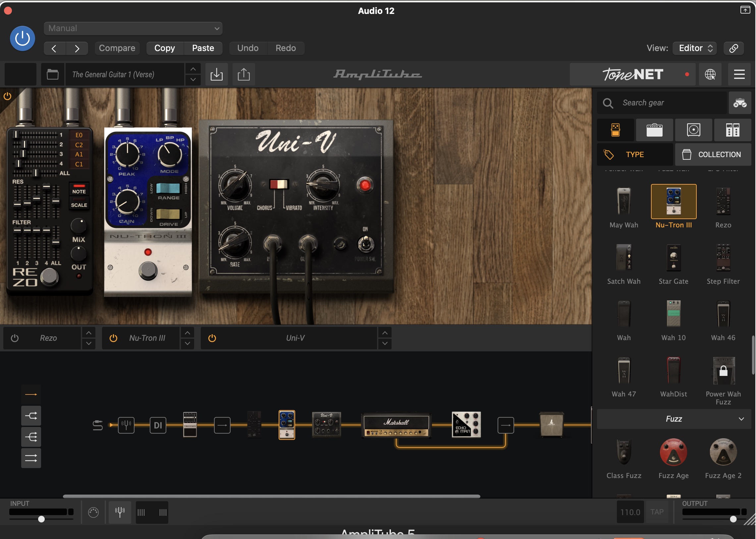Toggle the plugin power bypass button
Viewport: 756px width, 539px height.
coord(23,38)
